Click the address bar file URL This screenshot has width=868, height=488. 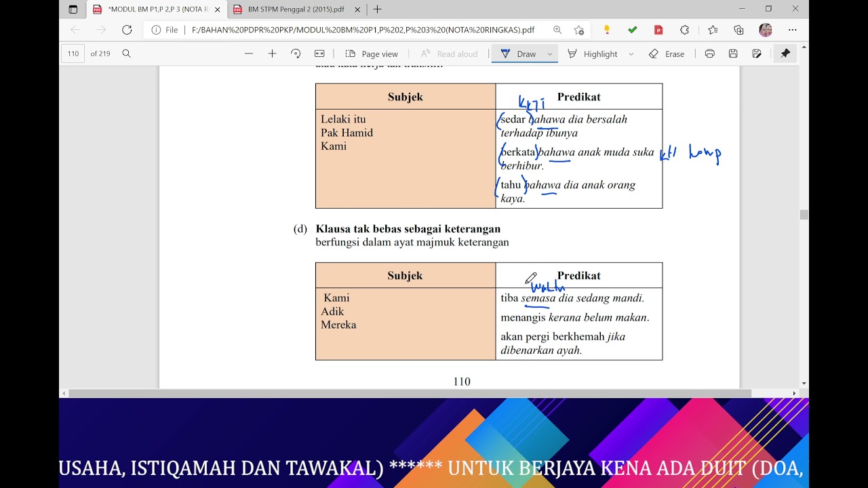pos(363,30)
